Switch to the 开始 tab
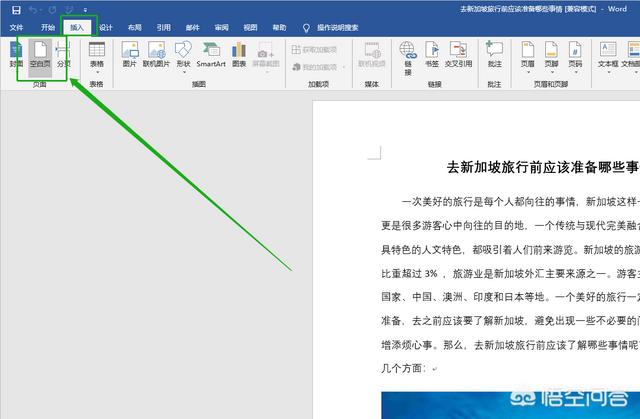 [x=48, y=27]
